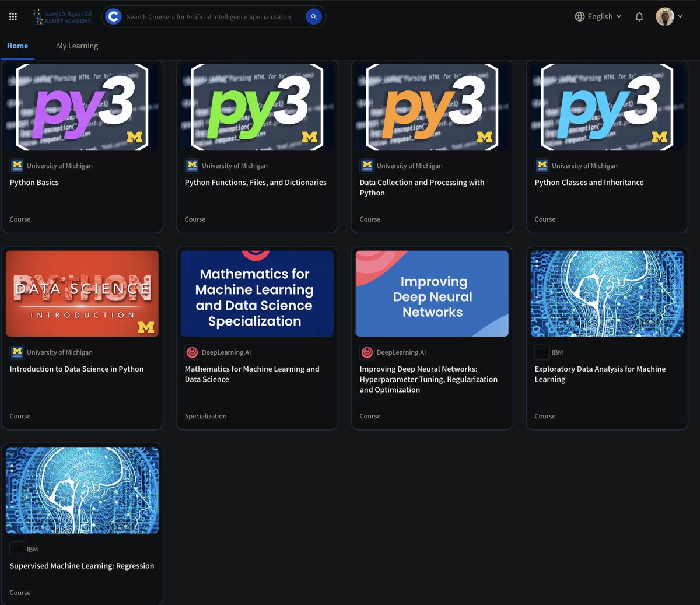Click Course label on Python Basics card
700x605 pixels.
(x=20, y=219)
